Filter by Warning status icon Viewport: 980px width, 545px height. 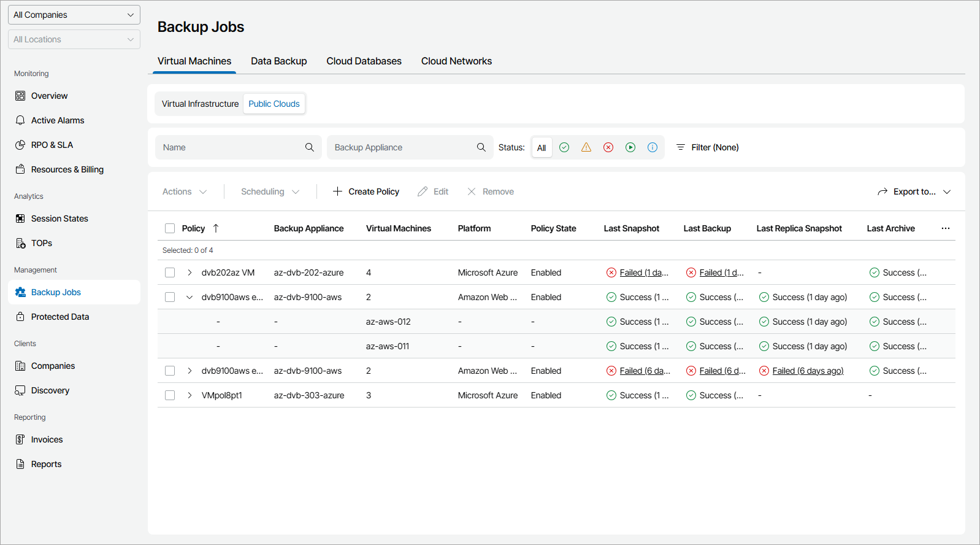tap(586, 147)
